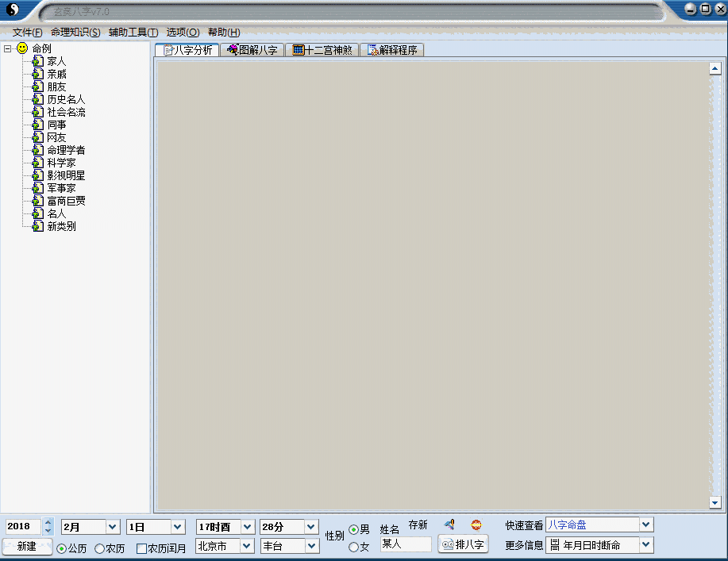This screenshot has width=728, height=561.
Task: Click the scrollbar up arrow in analysis pane
Action: [715, 69]
